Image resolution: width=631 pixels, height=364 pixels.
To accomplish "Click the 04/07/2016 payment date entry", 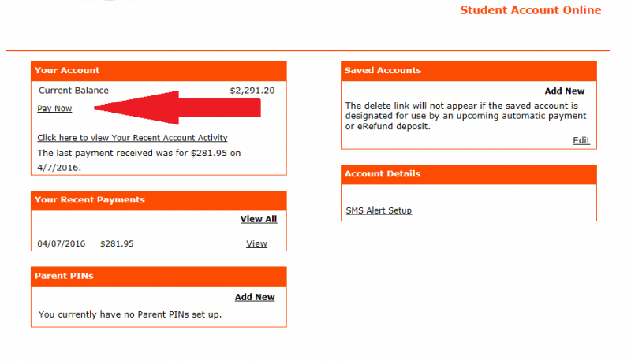I will point(62,244).
